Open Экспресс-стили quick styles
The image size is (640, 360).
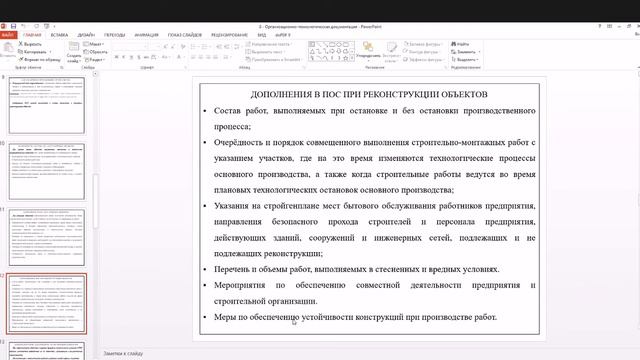(x=391, y=52)
